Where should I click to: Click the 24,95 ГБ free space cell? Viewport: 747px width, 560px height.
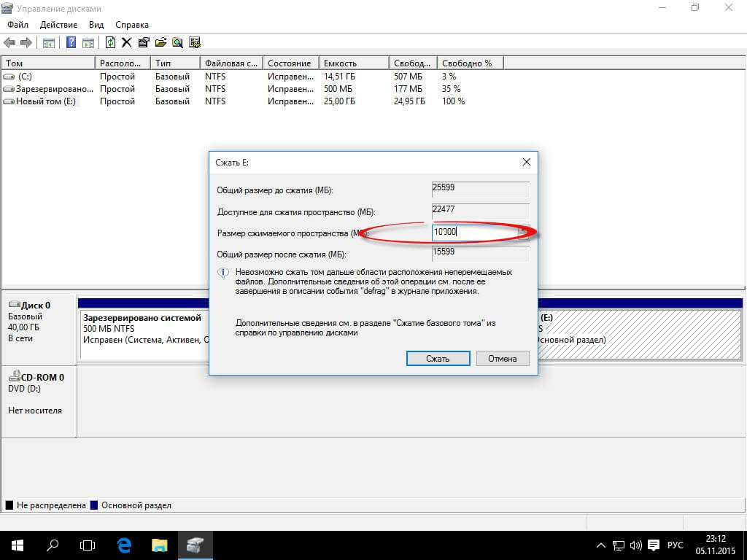[409, 101]
